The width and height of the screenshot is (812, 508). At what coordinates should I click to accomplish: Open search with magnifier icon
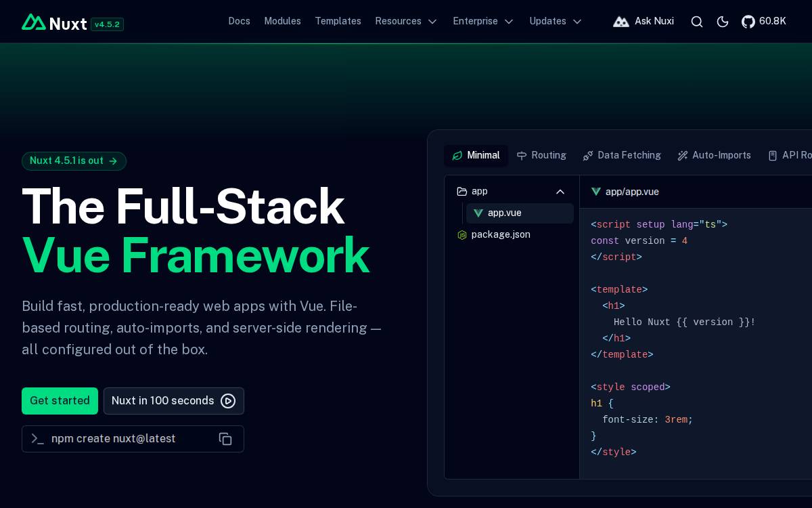pos(697,22)
